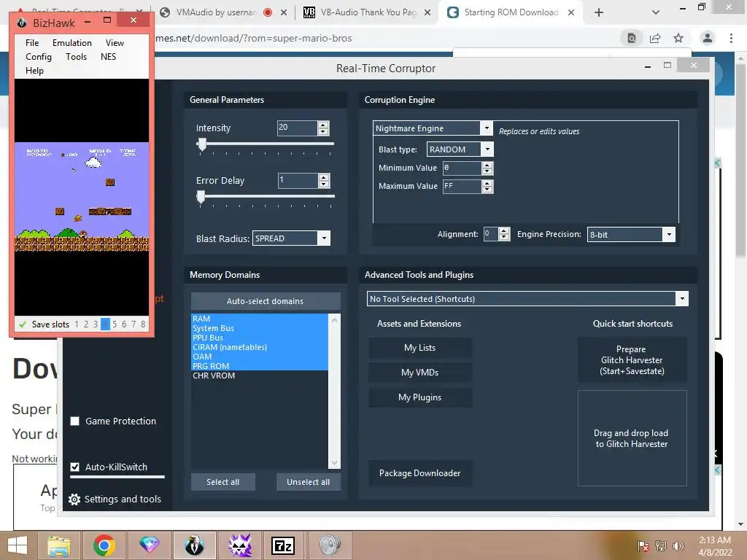Open Chrome three-dot menu
747x560 pixels.
[731, 38]
